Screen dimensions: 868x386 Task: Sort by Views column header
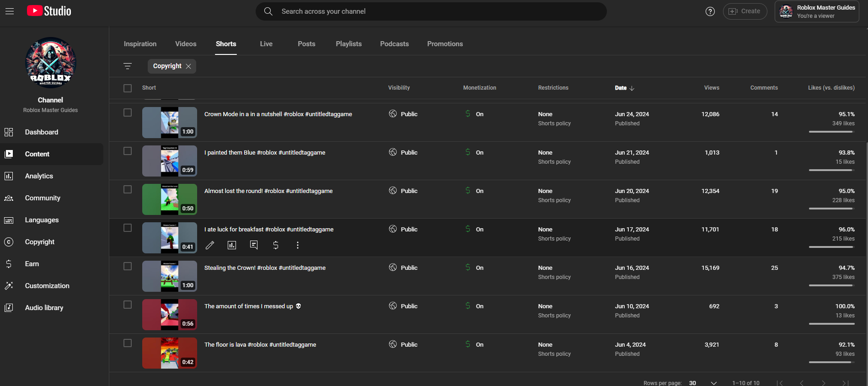tap(712, 88)
